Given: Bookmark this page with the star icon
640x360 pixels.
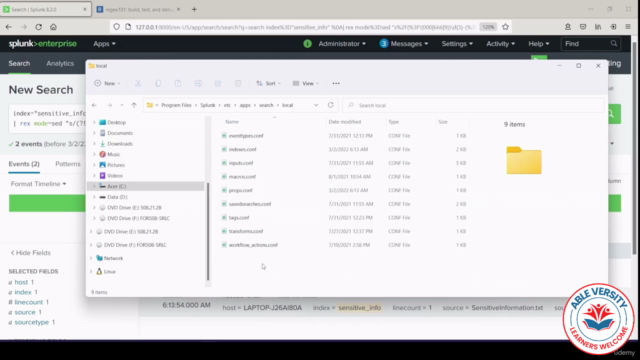Looking at the screenshot, I should coord(505,27).
